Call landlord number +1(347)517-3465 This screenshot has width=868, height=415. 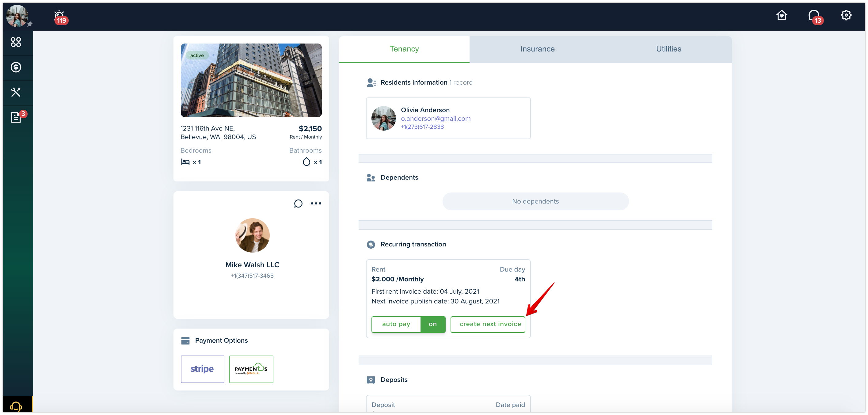[x=252, y=276]
